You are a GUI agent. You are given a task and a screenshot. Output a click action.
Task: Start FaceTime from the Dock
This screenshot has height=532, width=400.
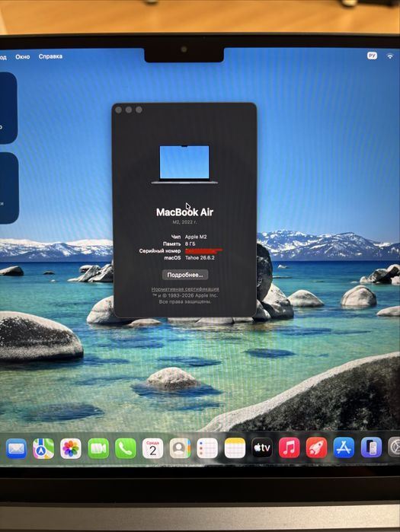coord(98,448)
